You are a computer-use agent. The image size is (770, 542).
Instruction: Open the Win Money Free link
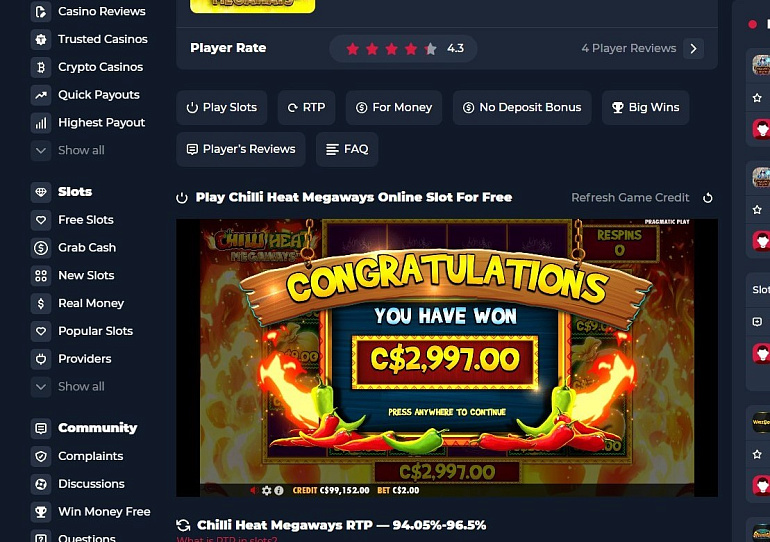(104, 512)
